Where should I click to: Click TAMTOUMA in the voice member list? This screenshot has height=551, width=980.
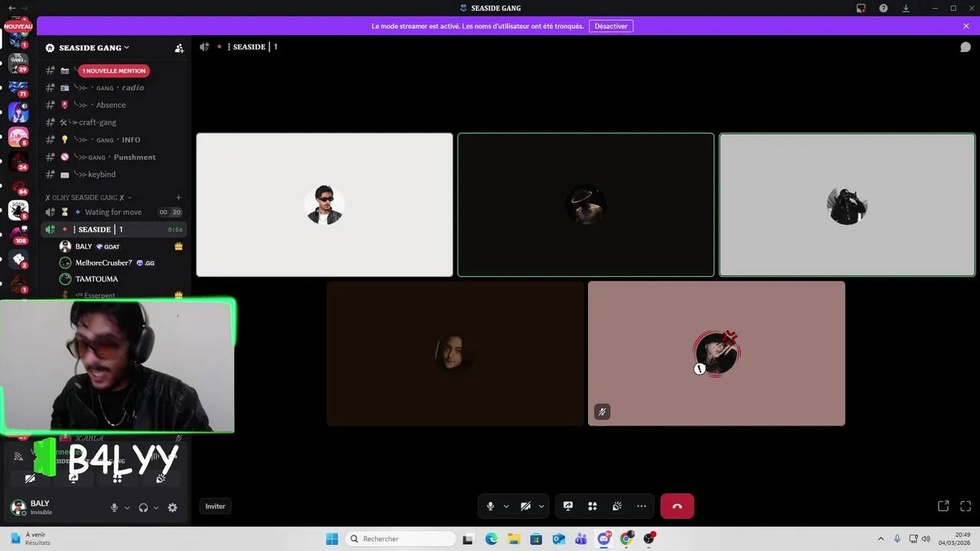coord(121,279)
